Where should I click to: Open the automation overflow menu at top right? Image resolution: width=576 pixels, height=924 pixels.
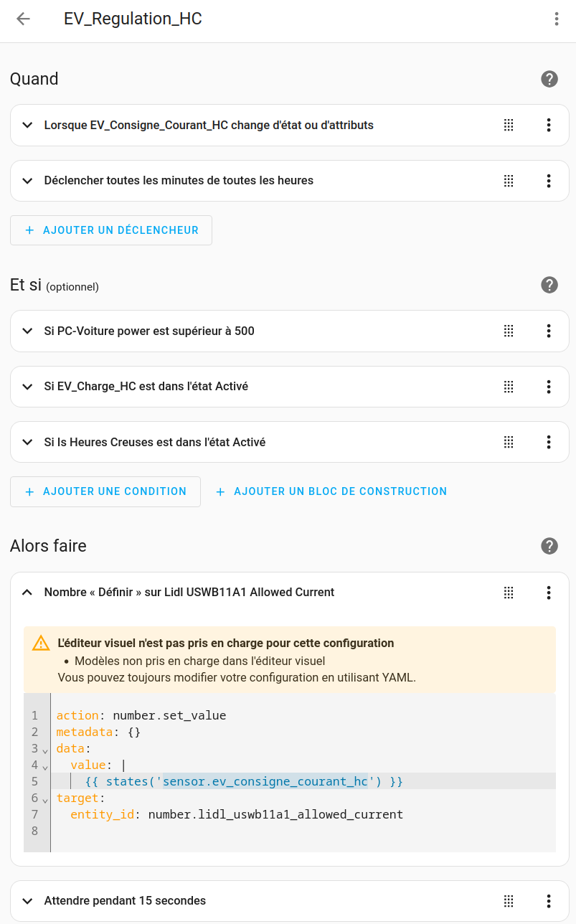click(556, 19)
